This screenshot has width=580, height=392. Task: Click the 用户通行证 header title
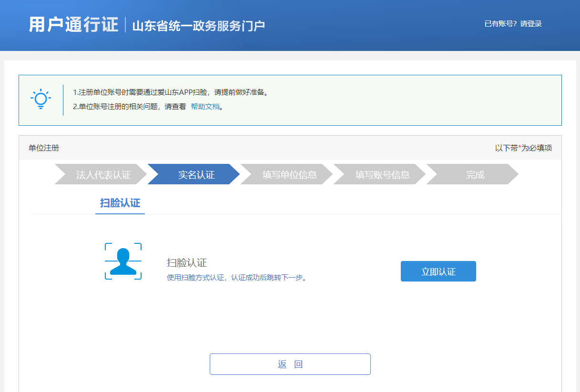[73, 25]
